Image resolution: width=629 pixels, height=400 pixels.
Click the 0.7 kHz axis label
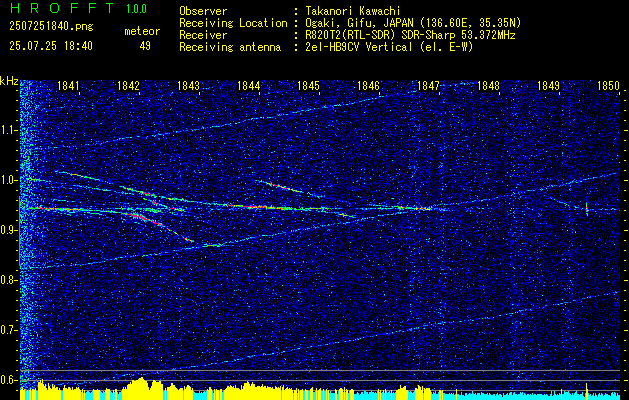coord(9,330)
